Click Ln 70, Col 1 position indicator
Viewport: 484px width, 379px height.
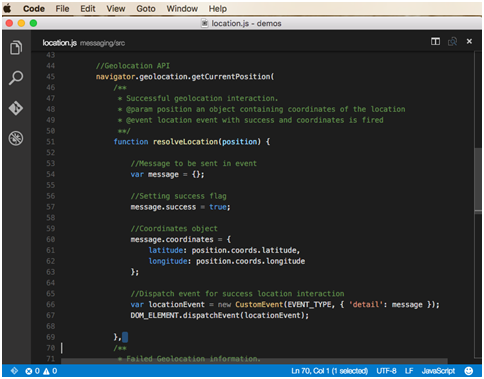[x=329, y=371]
